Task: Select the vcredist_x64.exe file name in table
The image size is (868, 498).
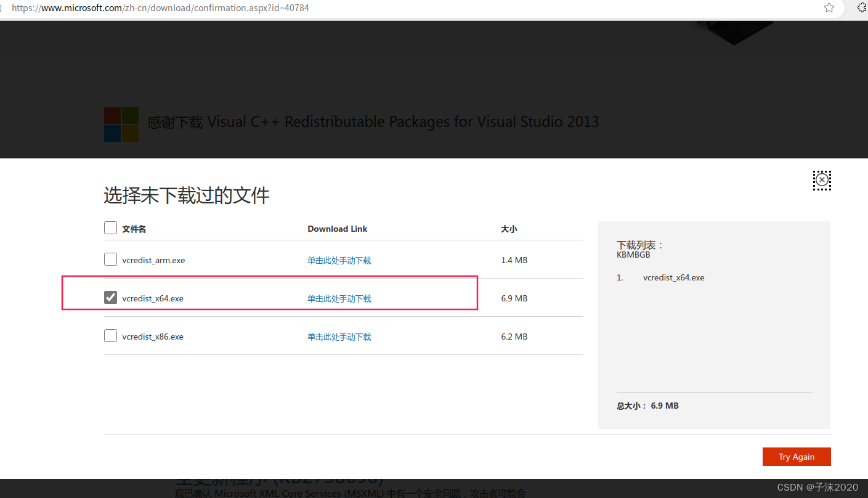Action: coord(153,299)
